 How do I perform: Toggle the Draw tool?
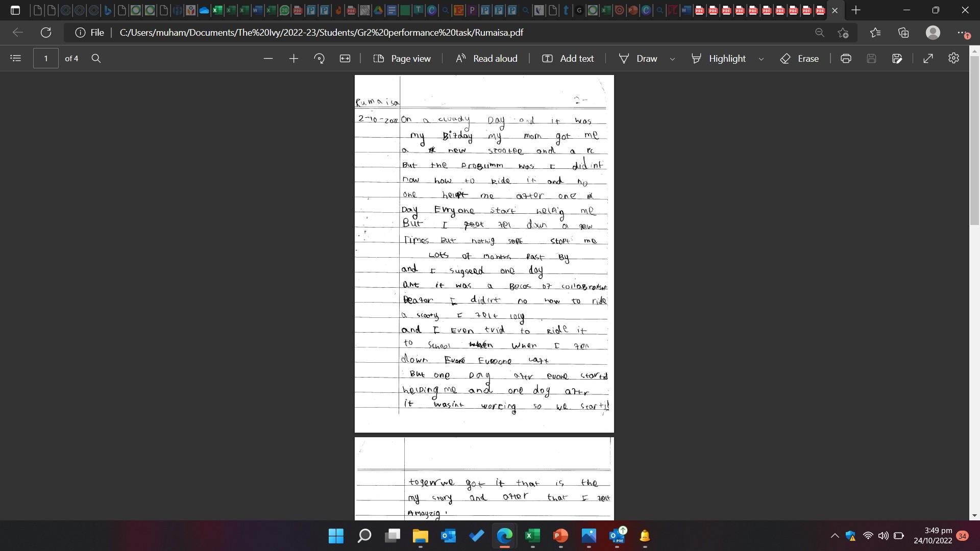click(x=638, y=58)
